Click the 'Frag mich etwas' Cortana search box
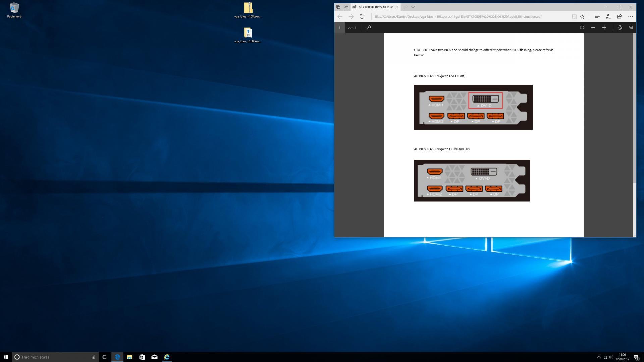Viewport: 644px width, 362px height. click(55, 357)
